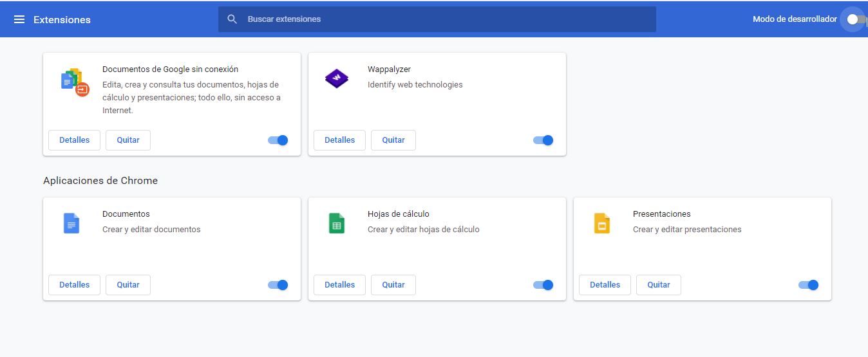Remove Wappalyzer with Quitar button
This screenshot has height=357, width=868.
click(x=393, y=140)
